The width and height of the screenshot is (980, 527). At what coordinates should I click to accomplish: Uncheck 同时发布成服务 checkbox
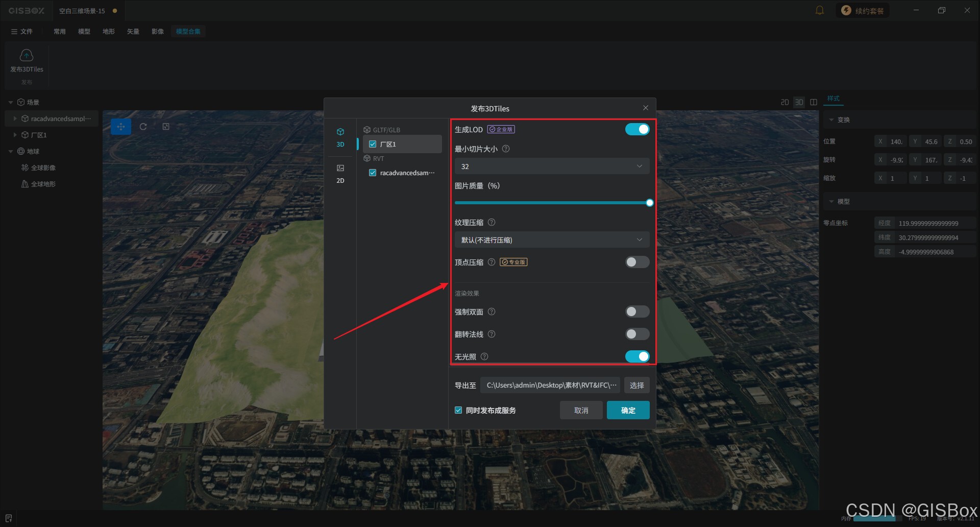[x=458, y=410]
